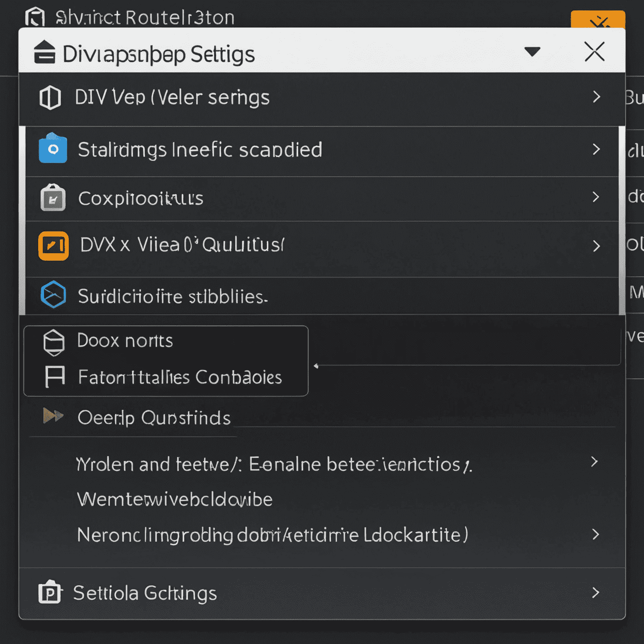The width and height of the screenshot is (644, 644).
Task: Click the 'Slvınct Routelrзton' title in background window
Action: 145,18
